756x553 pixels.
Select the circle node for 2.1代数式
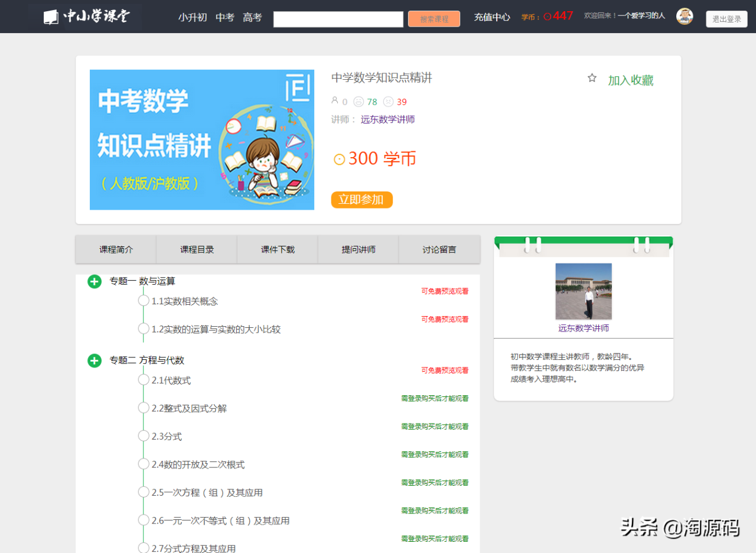point(144,379)
